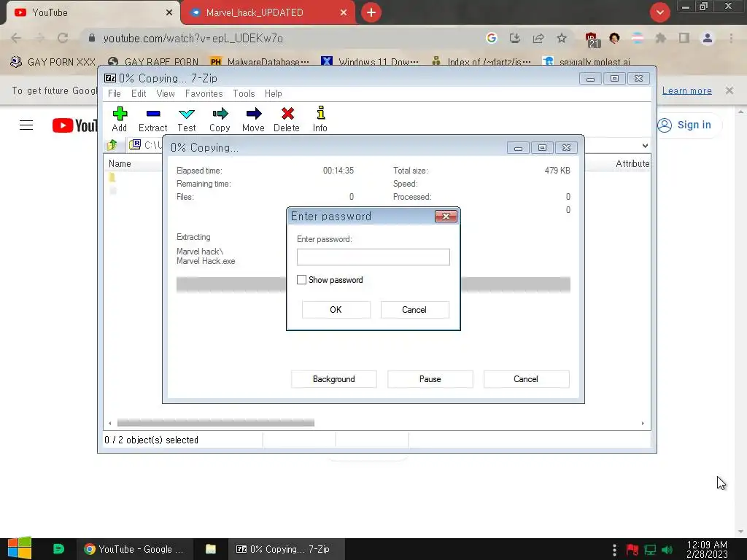Viewport: 747px width, 560px height.
Task: Open the File menu in 7-Zip
Action: 115,94
